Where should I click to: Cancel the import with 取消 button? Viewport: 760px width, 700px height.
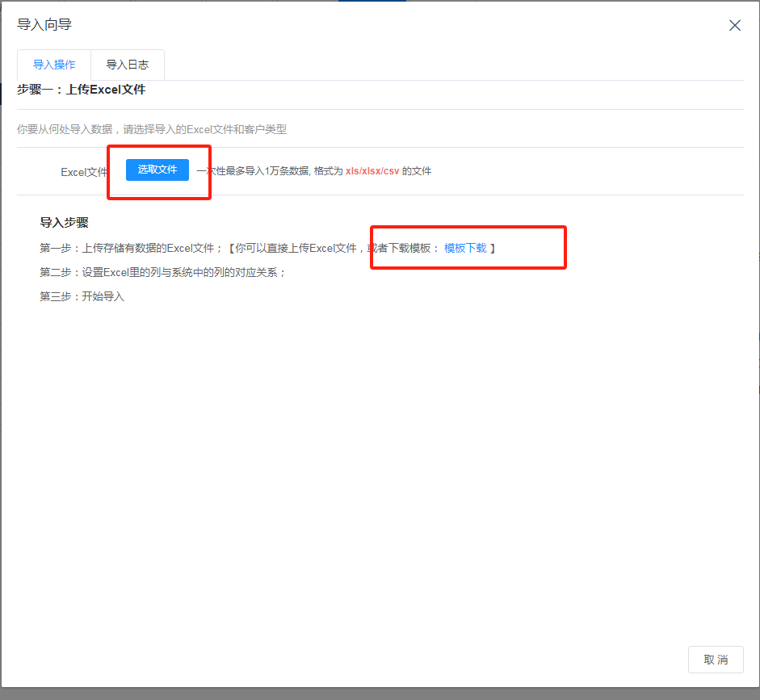tap(716, 660)
